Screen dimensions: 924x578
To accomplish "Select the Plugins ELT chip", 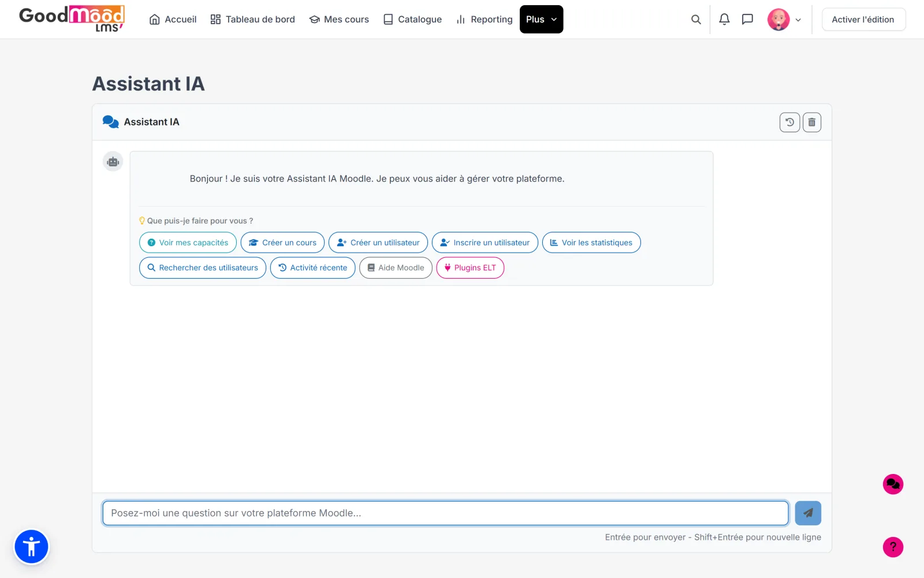I will point(470,268).
